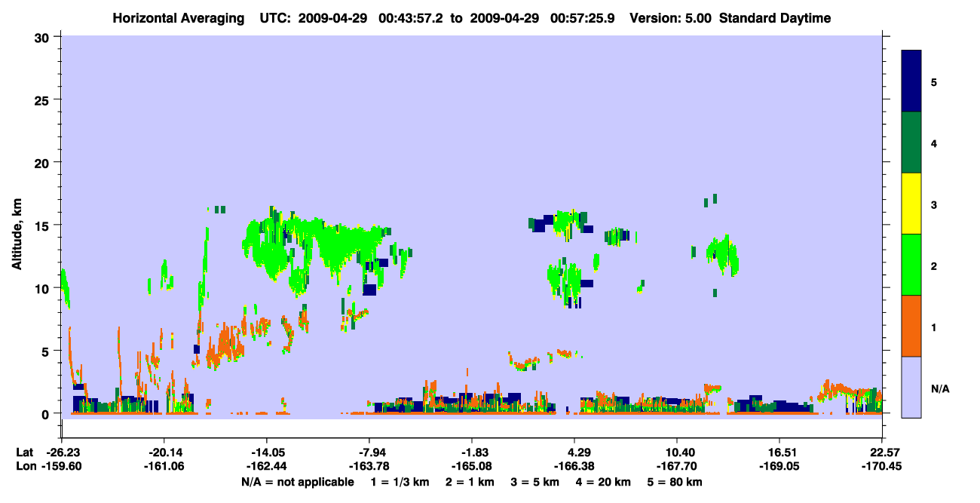Screen dimensions: 980x503
Task: Click the orange colorbar segment labeled 1
Action: [x=911, y=326]
